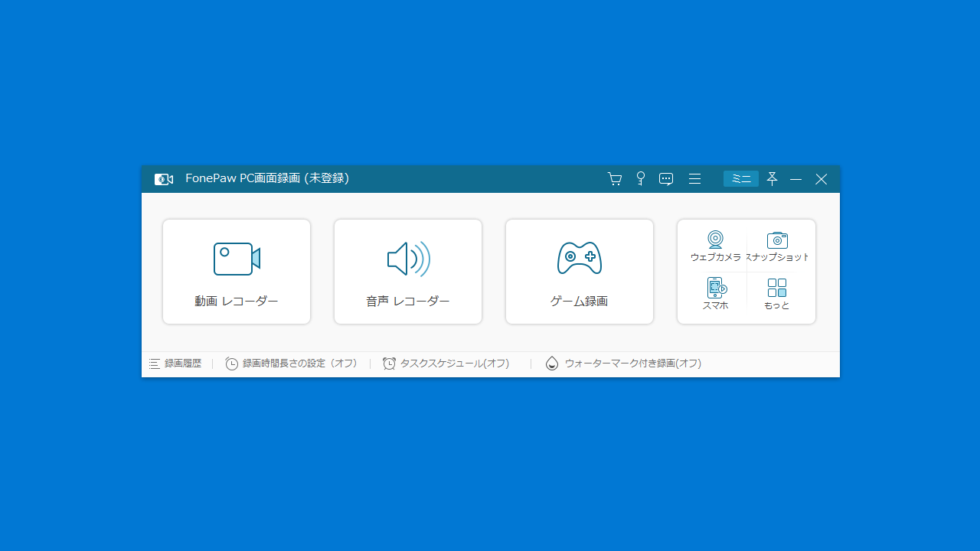Switch to mini mode with ミニ button
Image resolution: width=980 pixels, height=551 pixels.
(741, 178)
